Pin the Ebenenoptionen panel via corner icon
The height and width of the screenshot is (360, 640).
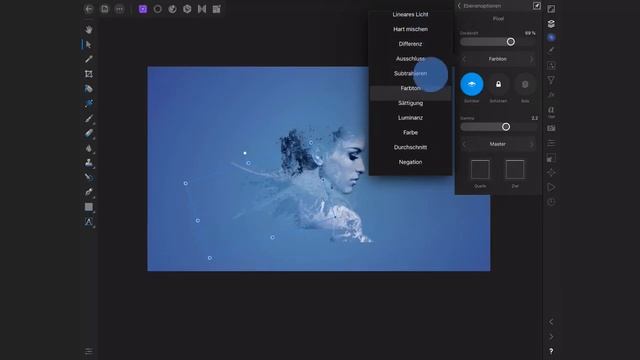pyautogui.click(x=536, y=6)
